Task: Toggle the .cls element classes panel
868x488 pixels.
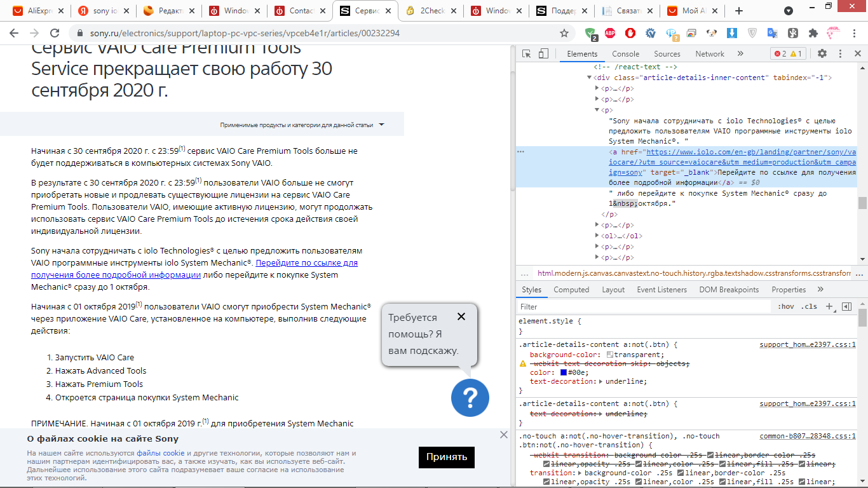Action: (x=809, y=306)
